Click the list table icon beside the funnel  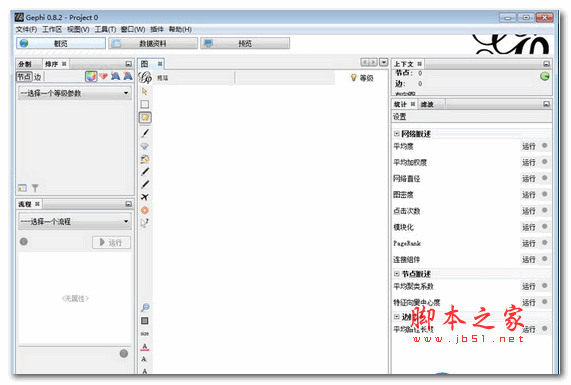[x=23, y=188]
